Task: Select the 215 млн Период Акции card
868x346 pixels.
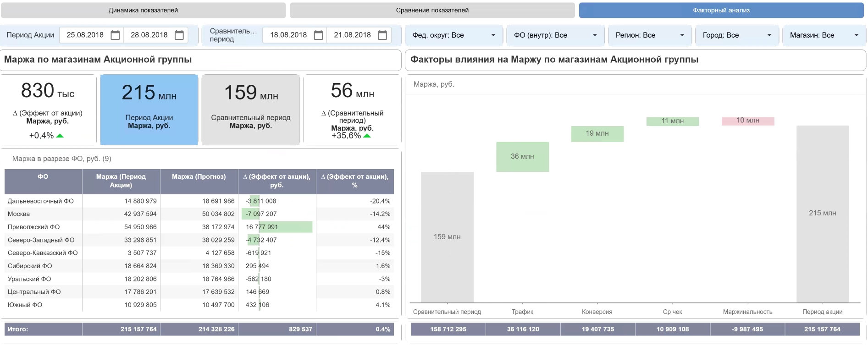Action: [x=149, y=110]
